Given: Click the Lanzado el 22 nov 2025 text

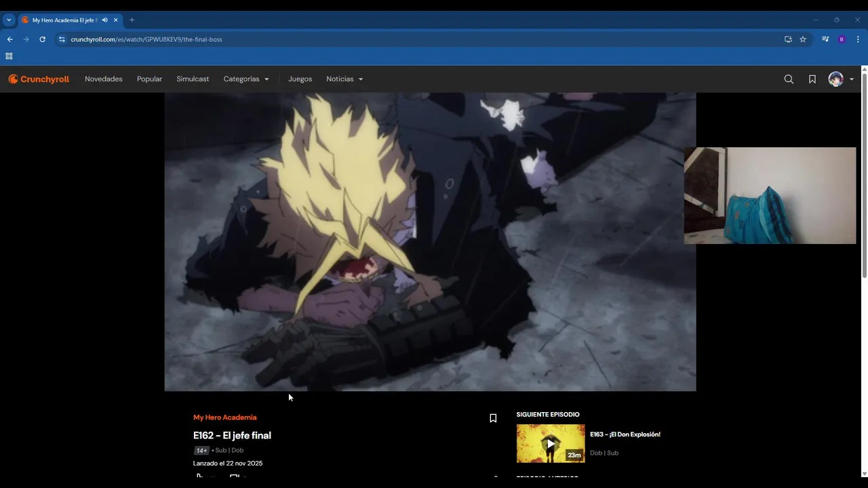Looking at the screenshot, I should coord(228,464).
